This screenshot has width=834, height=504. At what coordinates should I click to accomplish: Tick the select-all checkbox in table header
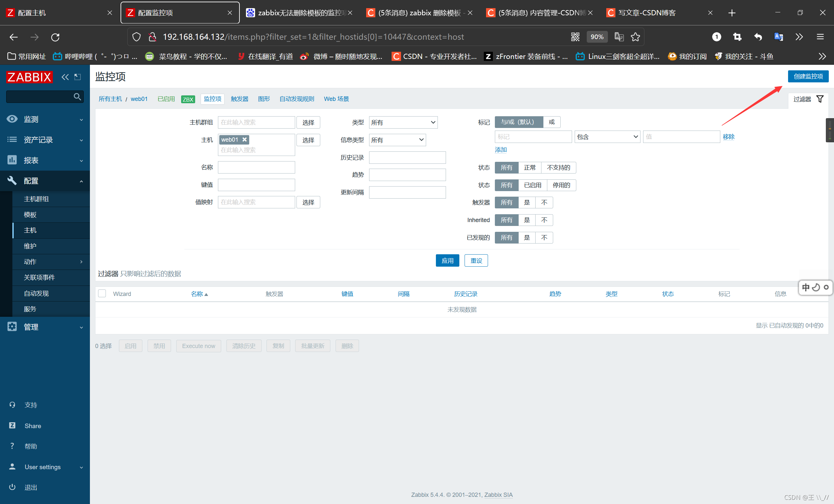pos(102,293)
